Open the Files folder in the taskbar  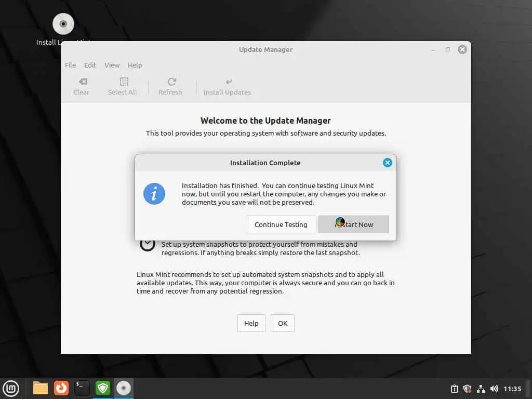click(x=41, y=388)
